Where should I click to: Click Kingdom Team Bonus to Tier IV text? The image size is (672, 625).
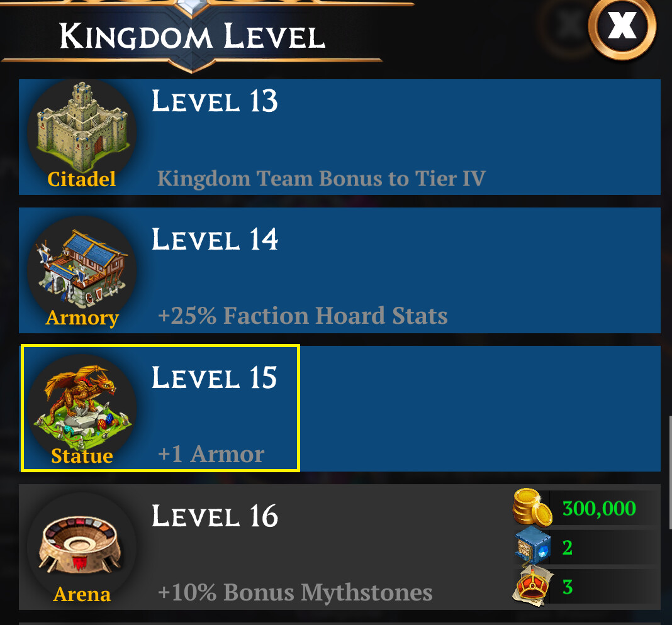point(322,178)
